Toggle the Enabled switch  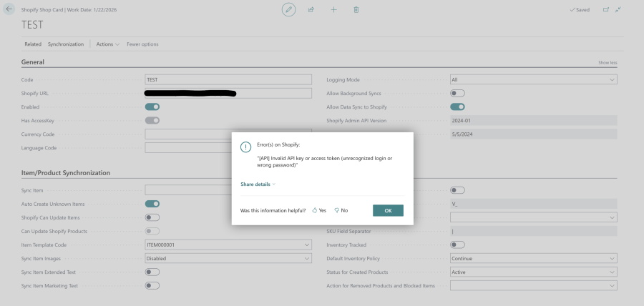(x=152, y=107)
